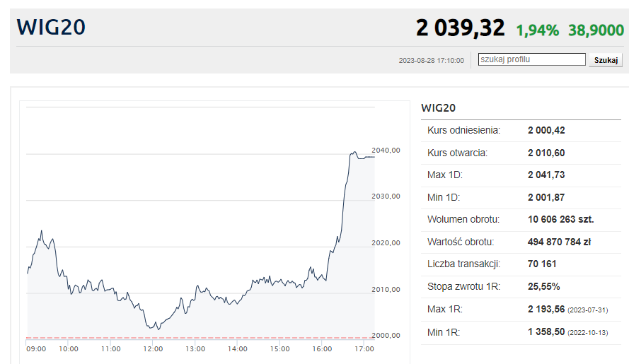Click the 16:00 label on the time axis

pos(322,348)
